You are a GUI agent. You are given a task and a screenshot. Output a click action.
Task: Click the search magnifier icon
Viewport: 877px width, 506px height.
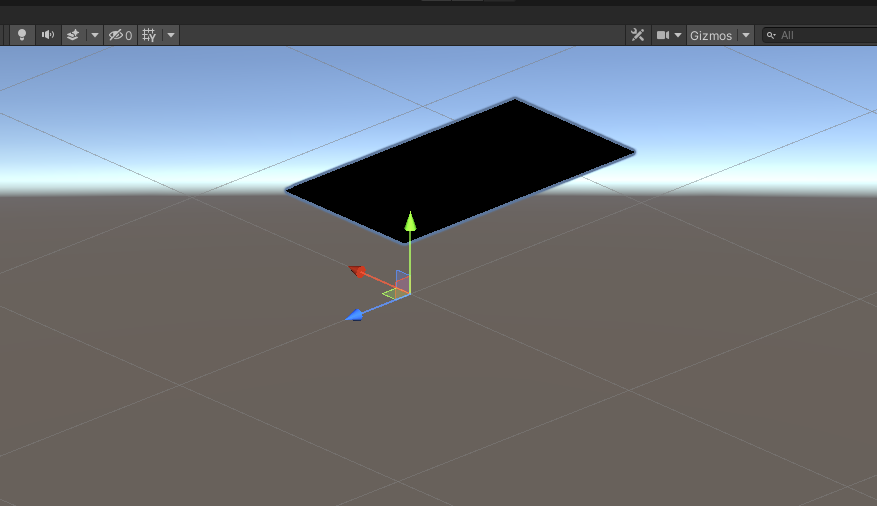pos(771,35)
